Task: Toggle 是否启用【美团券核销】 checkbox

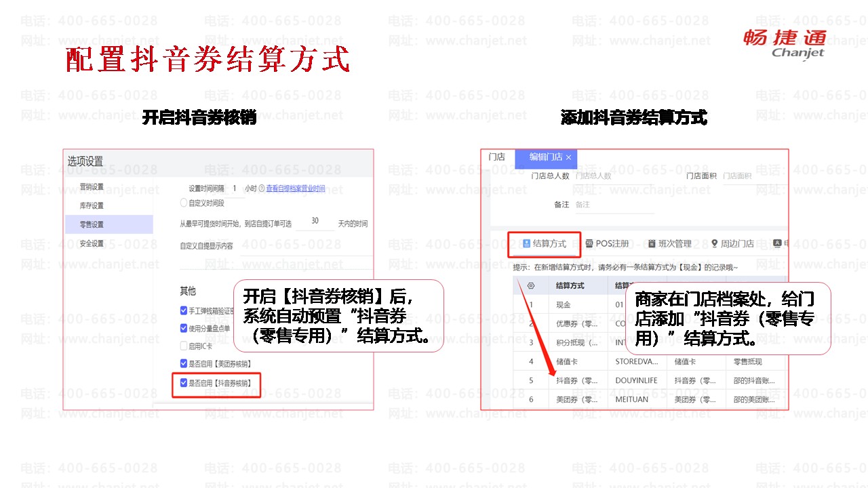Action: tap(184, 364)
